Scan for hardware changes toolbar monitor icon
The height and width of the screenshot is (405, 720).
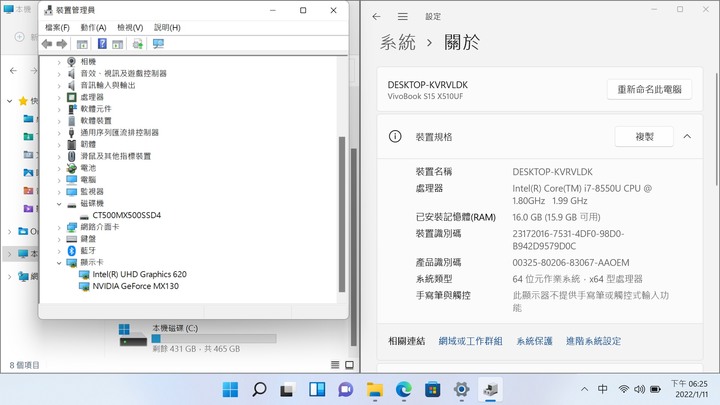(158, 44)
